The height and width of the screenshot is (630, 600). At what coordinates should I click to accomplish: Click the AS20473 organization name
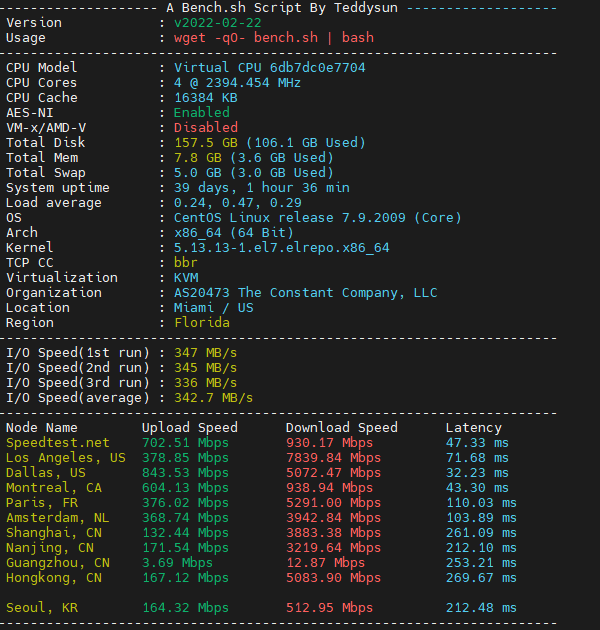305,293
